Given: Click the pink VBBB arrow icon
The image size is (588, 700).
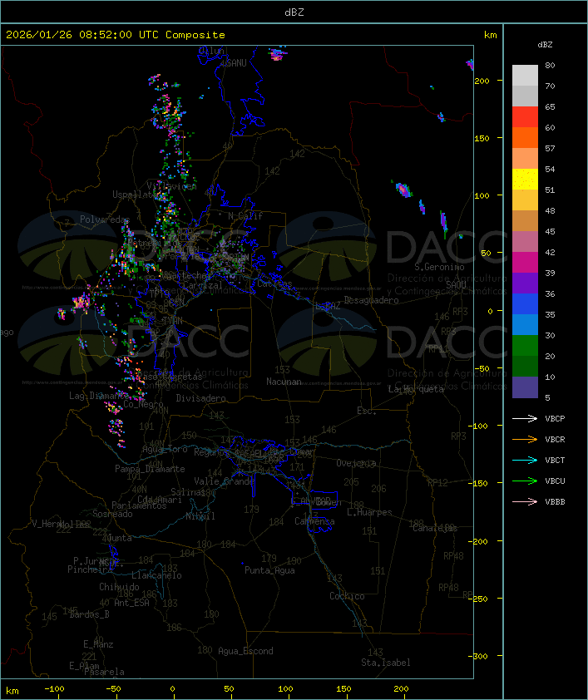Looking at the screenshot, I should click(525, 502).
